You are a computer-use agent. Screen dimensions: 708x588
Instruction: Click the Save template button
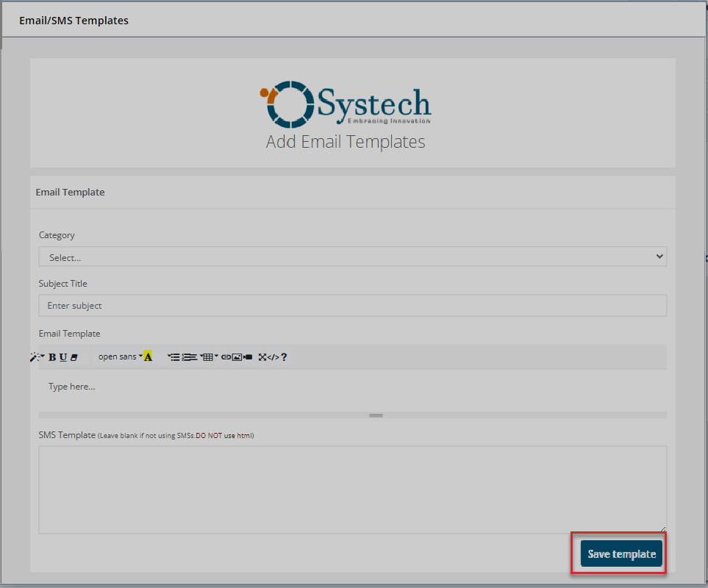(621, 553)
